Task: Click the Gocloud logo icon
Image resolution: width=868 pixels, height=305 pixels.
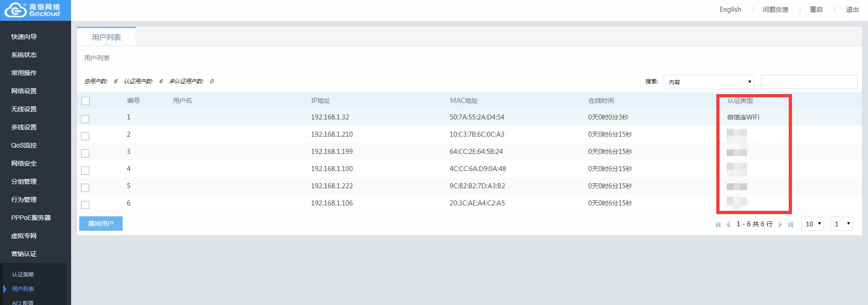Action: pyautogui.click(x=15, y=10)
